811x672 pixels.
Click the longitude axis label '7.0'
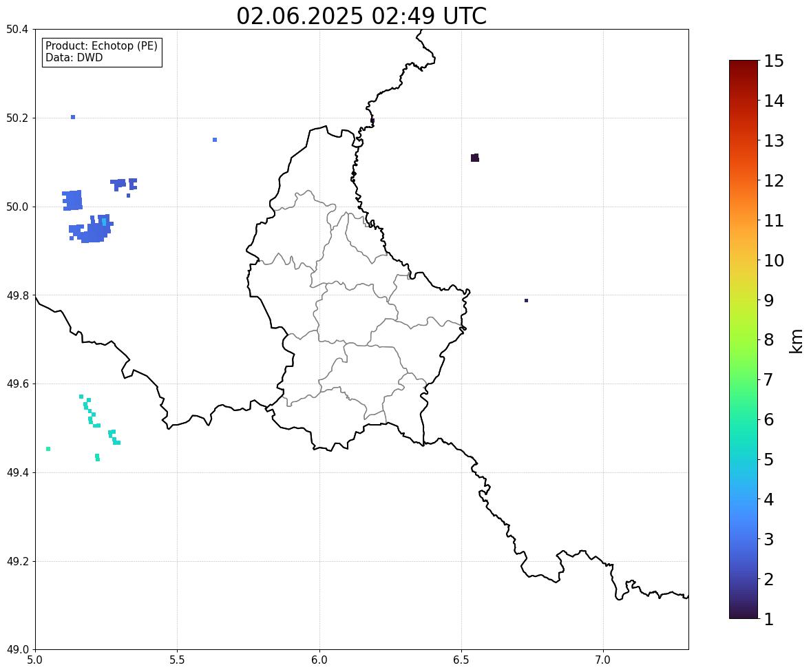[603, 660]
